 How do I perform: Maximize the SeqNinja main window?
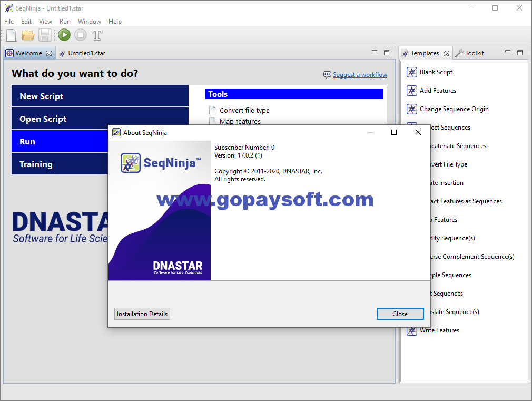click(495, 8)
